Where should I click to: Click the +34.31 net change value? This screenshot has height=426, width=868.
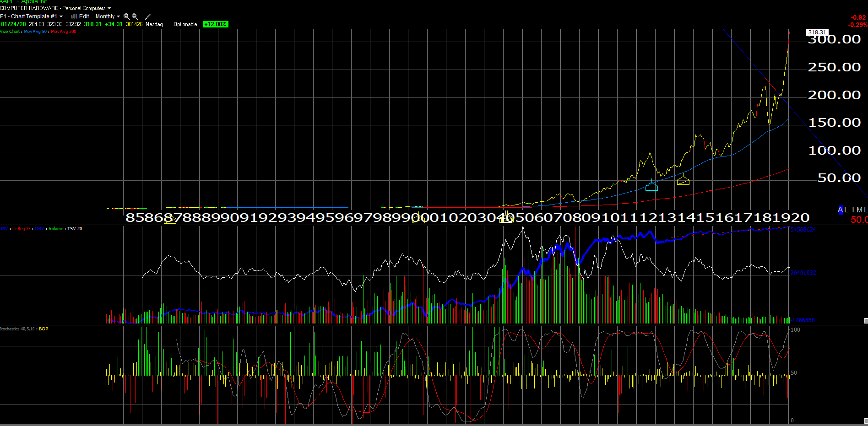pos(114,24)
